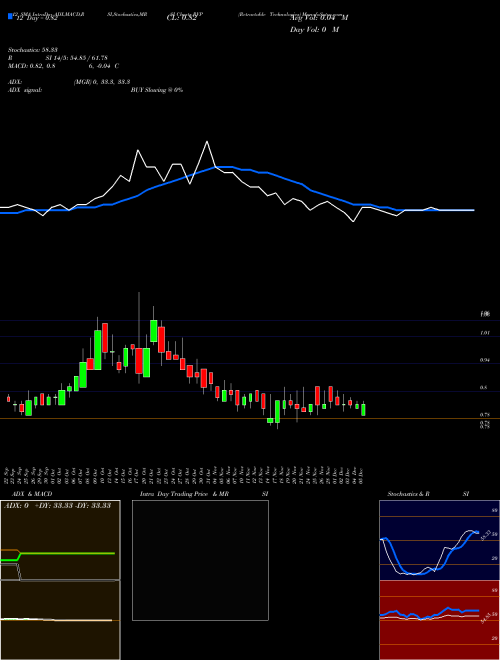This screenshot has width=500, height=660.
Task: Click the 'ADX: 0 +DY: 33.33 -DY: 33.33' header
Action: 57,506
